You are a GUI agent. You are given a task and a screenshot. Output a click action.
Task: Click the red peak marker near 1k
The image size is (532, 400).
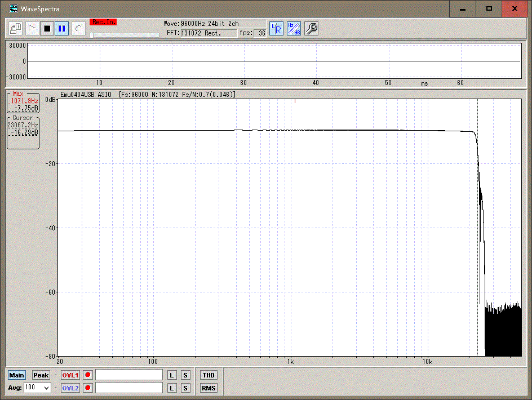(x=295, y=101)
